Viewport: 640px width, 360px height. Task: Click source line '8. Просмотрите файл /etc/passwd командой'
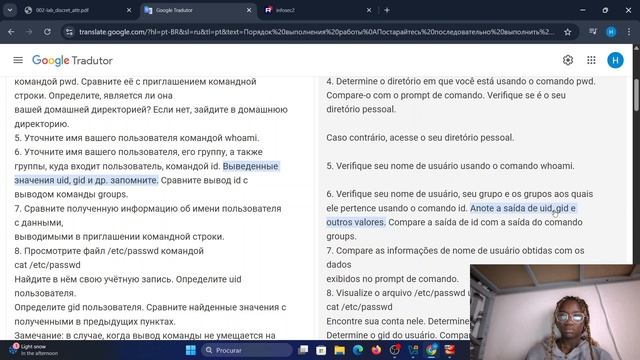pyautogui.click(x=109, y=251)
